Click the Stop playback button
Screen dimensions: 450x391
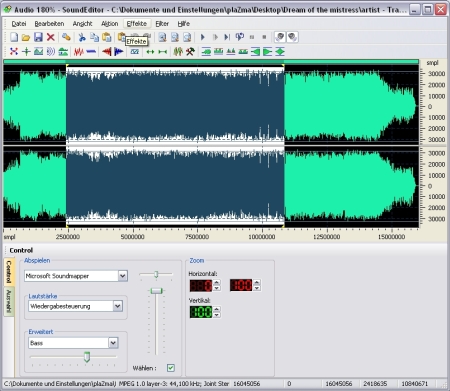point(264,37)
